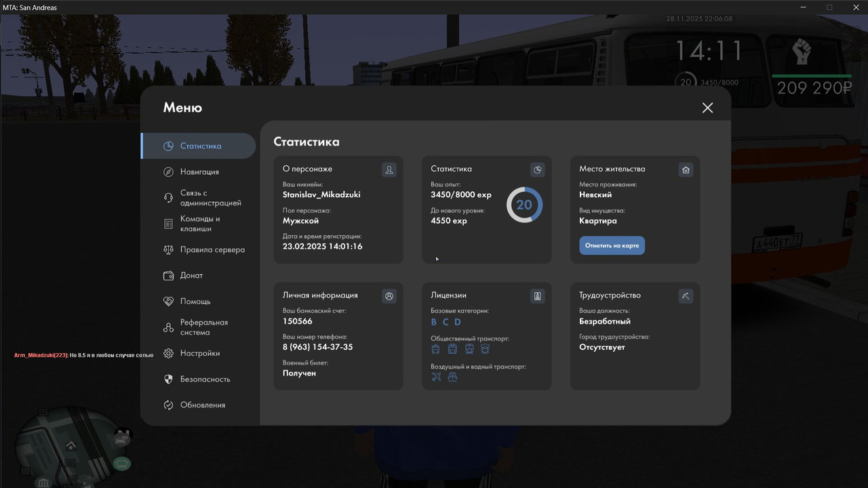Click the nickname Stanislav_Mikadzuki
Screen dimensions: 868x488
[x=321, y=195]
